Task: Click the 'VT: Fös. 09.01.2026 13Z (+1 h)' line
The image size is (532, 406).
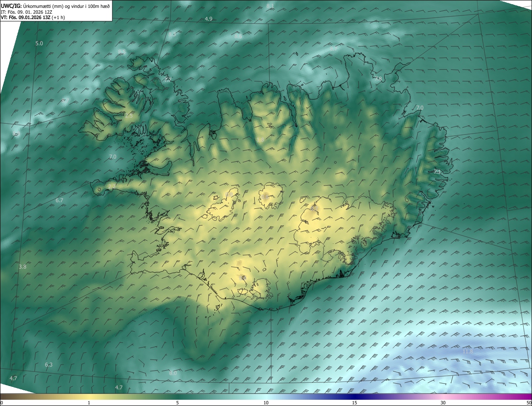Action: click(33, 17)
